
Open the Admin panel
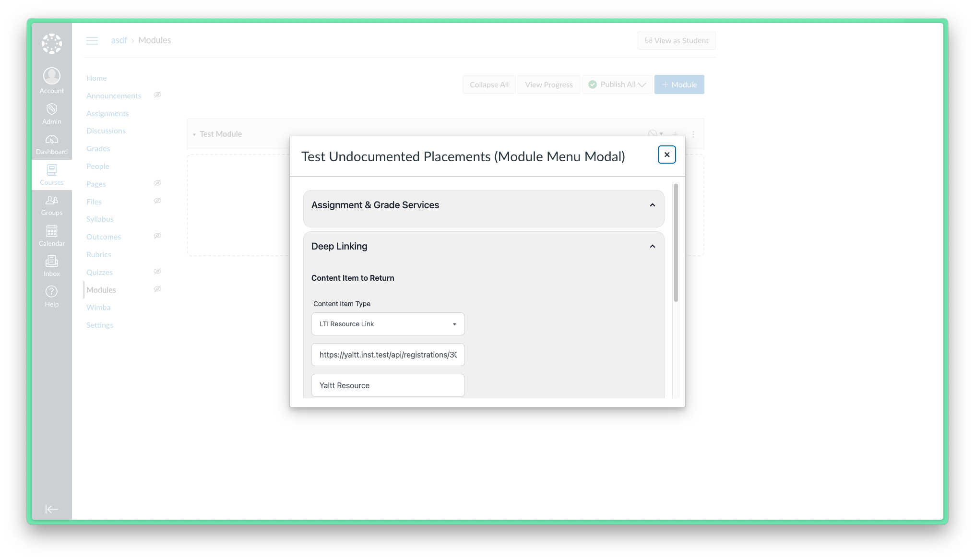51,113
